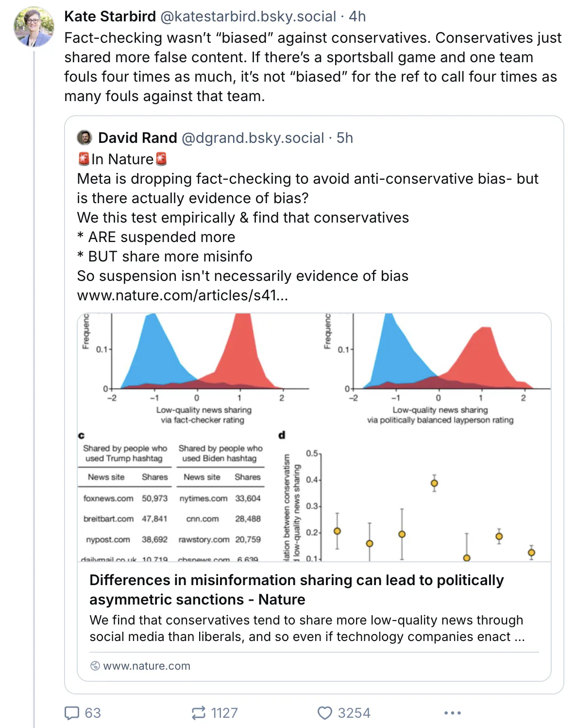Image resolution: width=576 pixels, height=728 pixels.
Task: Open the www.nature.com/articles link in quote
Action: coord(183,295)
